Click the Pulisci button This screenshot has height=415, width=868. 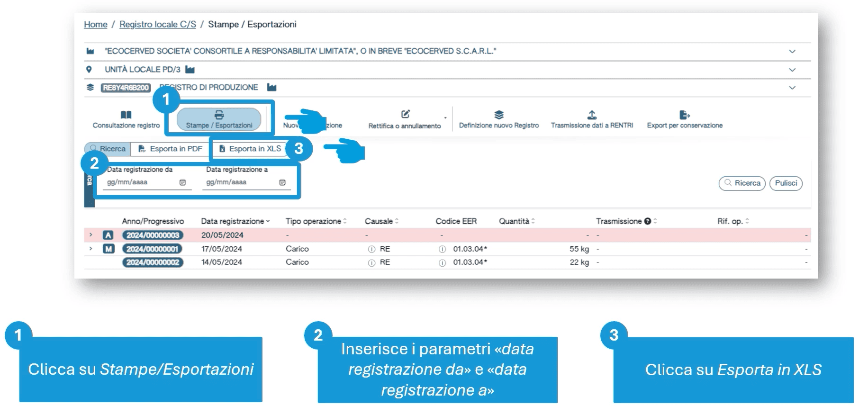point(786,183)
